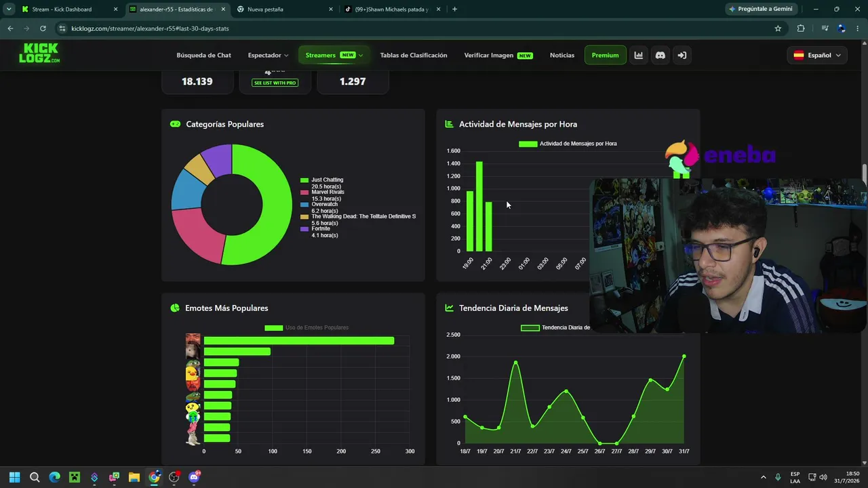Toggle Uso de Emotes Populares legend
The height and width of the screenshot is (488, 868).
[x=307, y=328]
